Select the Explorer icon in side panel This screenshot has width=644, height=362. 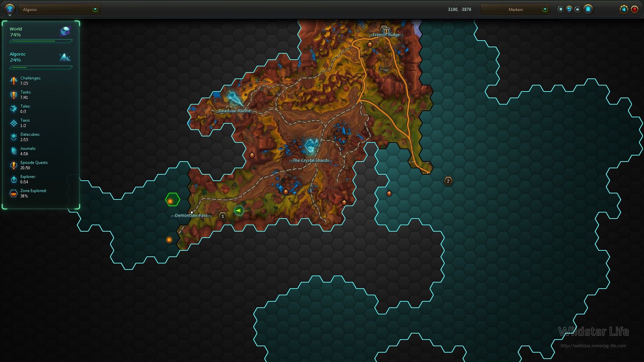[13, 179]
